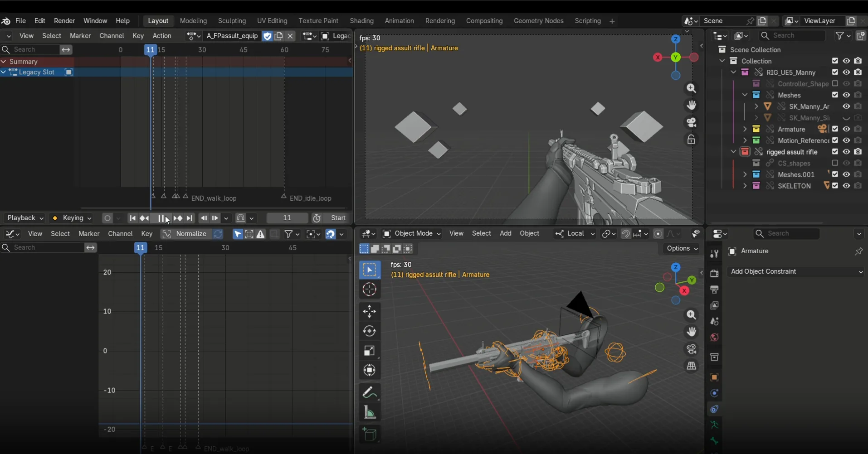This screenshot has height=454, width=868.
Task: Switch to the Geometry Nodes workspace tab
Action: [x=538, y=21]
